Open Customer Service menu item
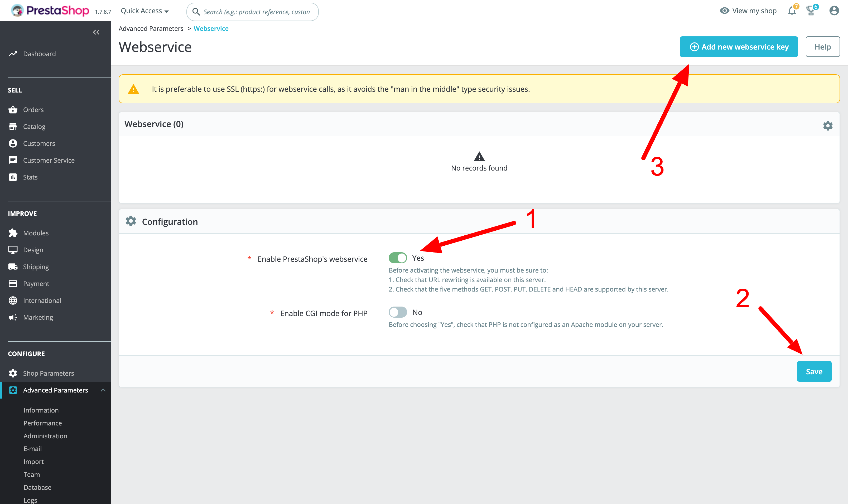Screen dimensions: 848x504 point(49,160)
